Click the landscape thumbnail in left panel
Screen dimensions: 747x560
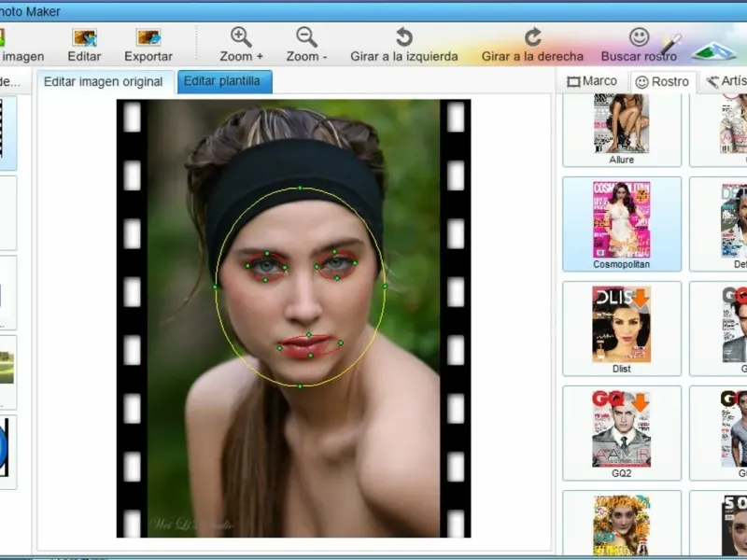pos(7,366)
